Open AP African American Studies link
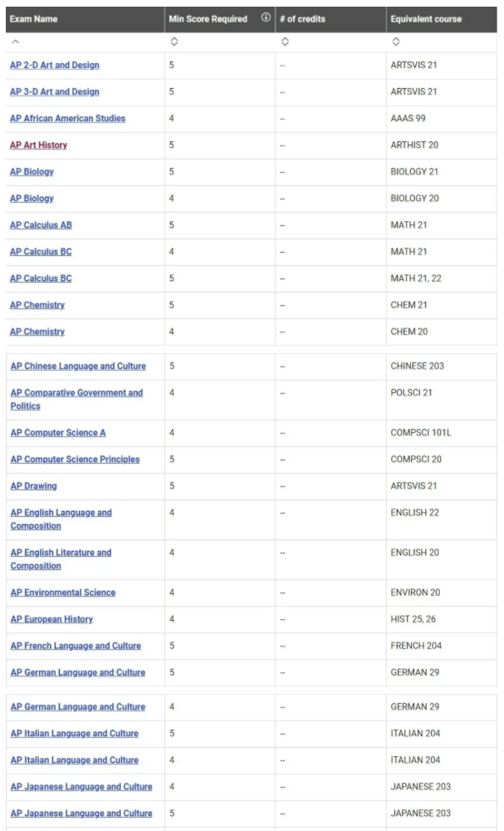The height and width of the screenshot is (831, 504). [x=68, y=119]
